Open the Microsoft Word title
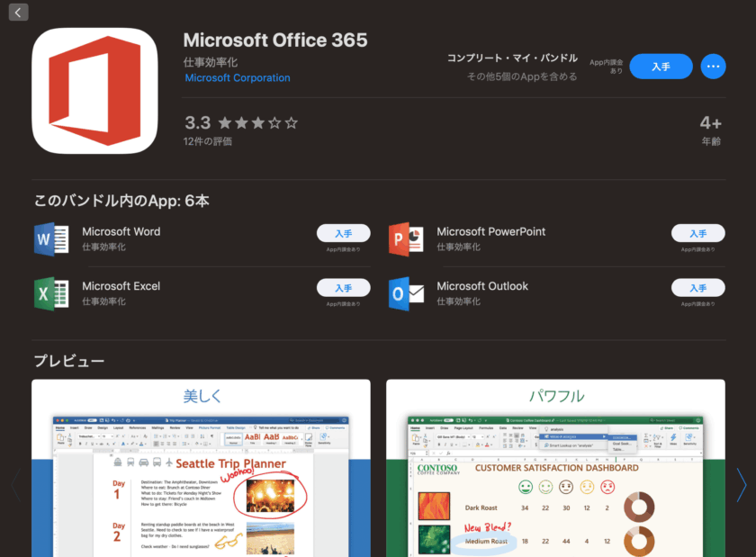 click(121, 231)
